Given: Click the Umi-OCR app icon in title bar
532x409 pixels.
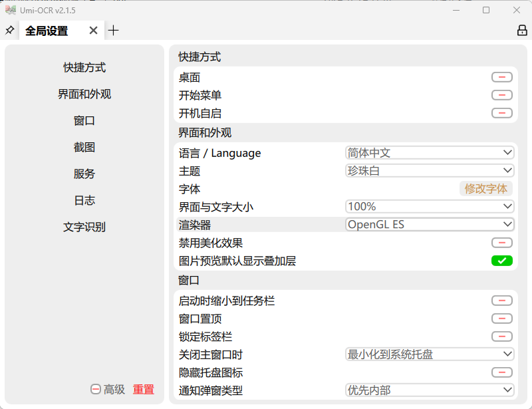Looking at the screenshot, I should pos(11,10).
